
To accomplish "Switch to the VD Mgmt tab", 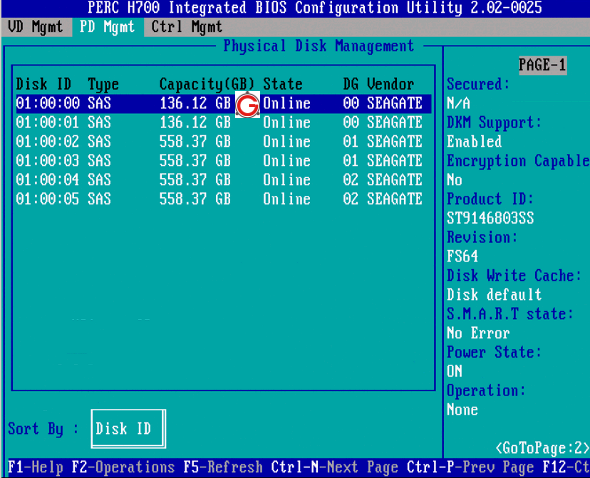I will 36,27.
